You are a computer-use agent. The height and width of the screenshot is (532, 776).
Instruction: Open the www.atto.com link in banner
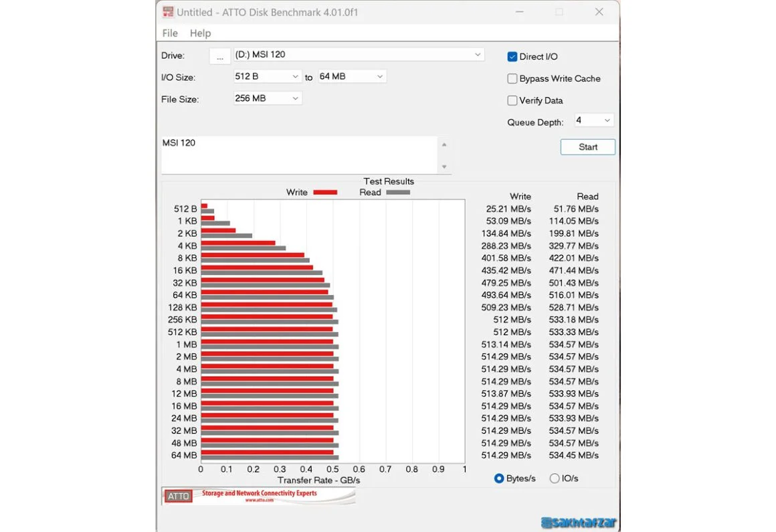(260, 501)
